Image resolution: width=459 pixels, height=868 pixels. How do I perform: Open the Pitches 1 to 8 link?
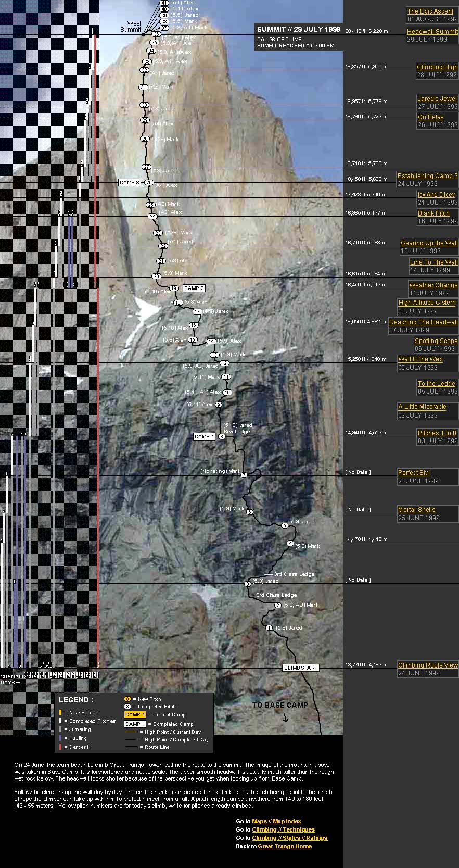437,433
